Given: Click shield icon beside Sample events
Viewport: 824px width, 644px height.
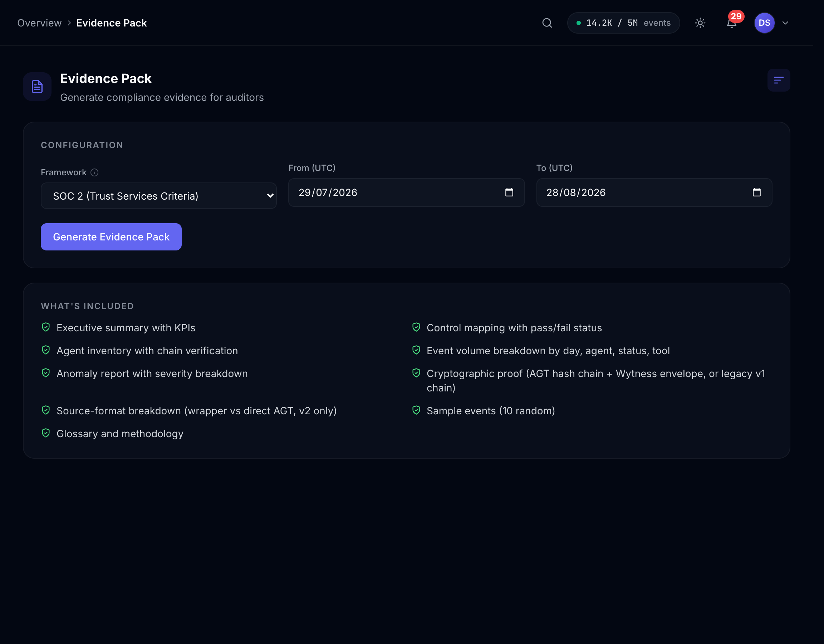Looking at the screenshot, I should pyautogui.click(x=416, y=410).
